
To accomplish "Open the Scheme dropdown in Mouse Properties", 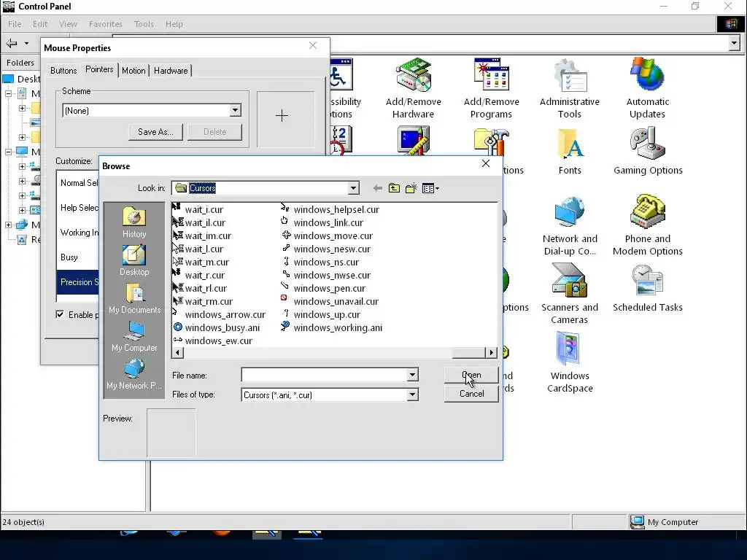I will click(x=235, y=111).
